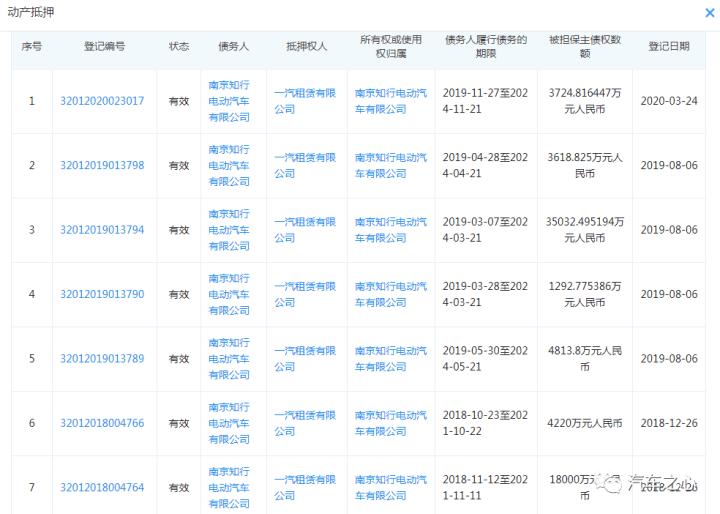Select term 2018-10-23至2021-10-22

tap(485, 423)
